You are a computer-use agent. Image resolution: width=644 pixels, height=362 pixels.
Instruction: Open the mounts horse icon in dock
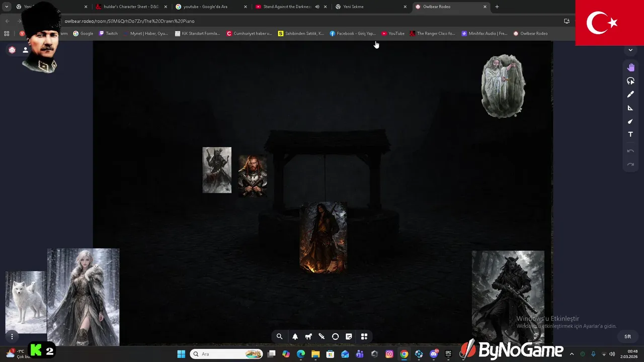tap(308, 336)
